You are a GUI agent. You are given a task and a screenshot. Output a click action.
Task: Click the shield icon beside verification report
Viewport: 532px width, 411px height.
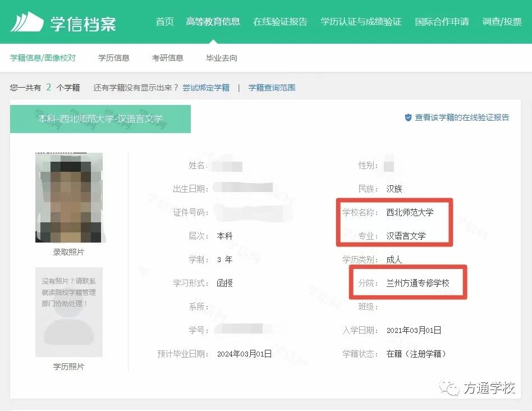[x=408, y=118]
